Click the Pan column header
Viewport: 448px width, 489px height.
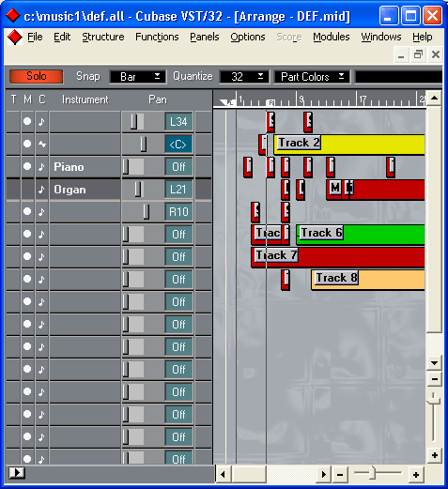tap(158, 99)
